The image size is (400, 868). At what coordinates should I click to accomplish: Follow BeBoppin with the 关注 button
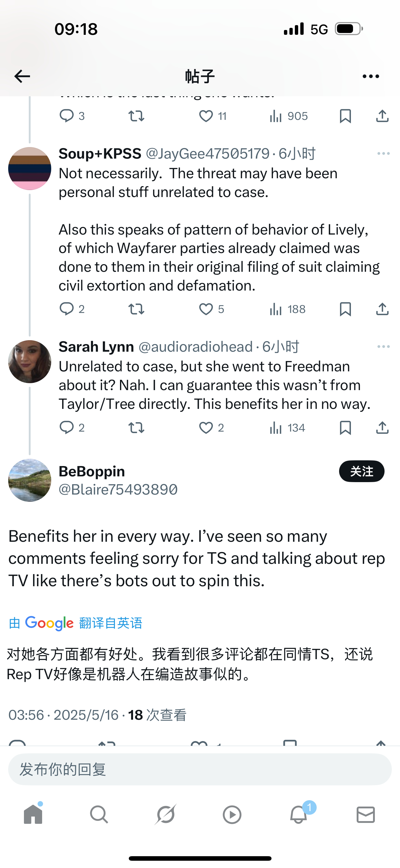point(362,471)
